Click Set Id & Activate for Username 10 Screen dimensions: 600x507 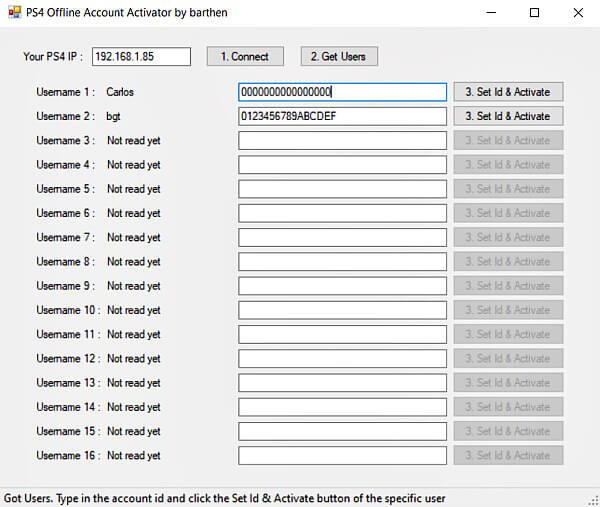point(508,310)
